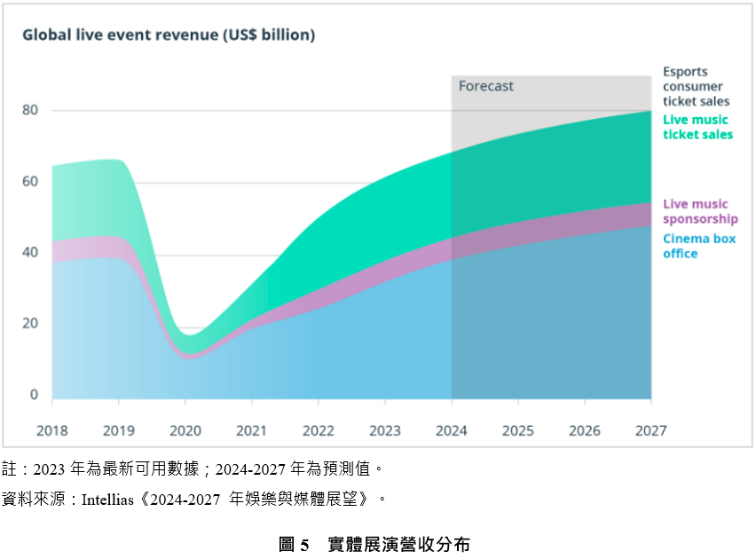Click the y-axis value 0
The height and width of the screenshot is (559, 756).
pyautogui.click(x=34, y=395)
